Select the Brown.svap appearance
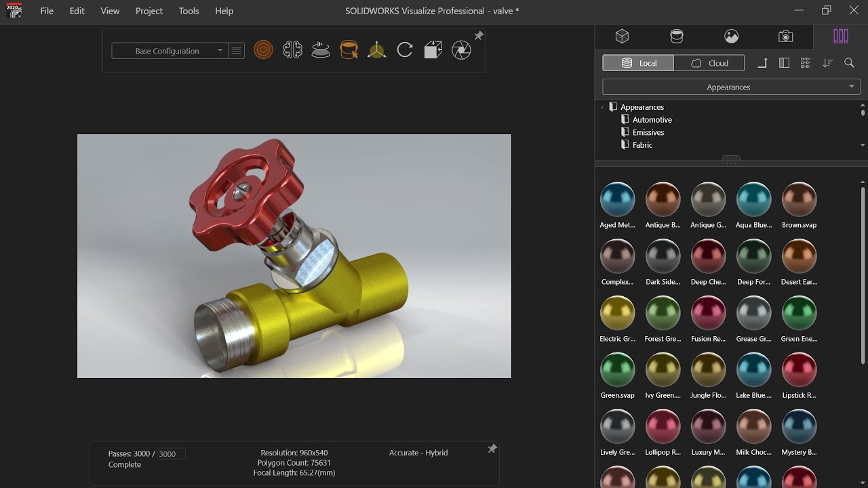 [x=799, y=205]
